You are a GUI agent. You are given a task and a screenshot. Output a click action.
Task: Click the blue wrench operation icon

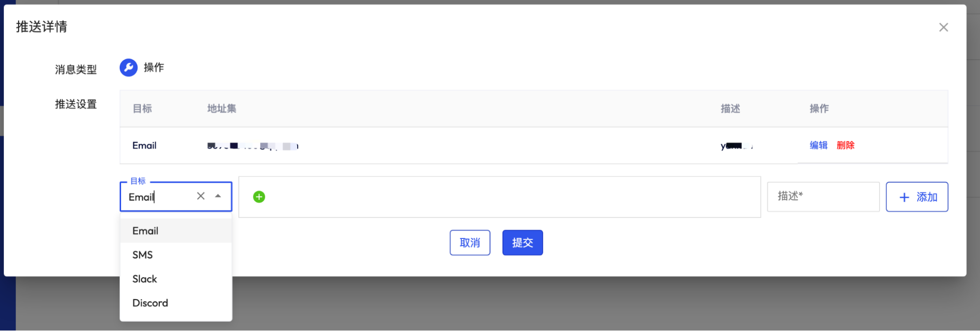point(128,68)
